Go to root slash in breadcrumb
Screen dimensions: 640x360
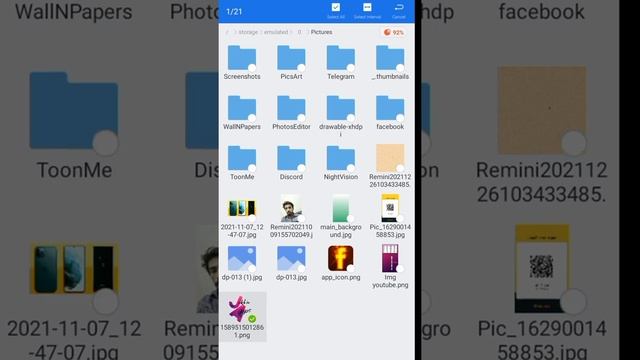coord(227,32)
